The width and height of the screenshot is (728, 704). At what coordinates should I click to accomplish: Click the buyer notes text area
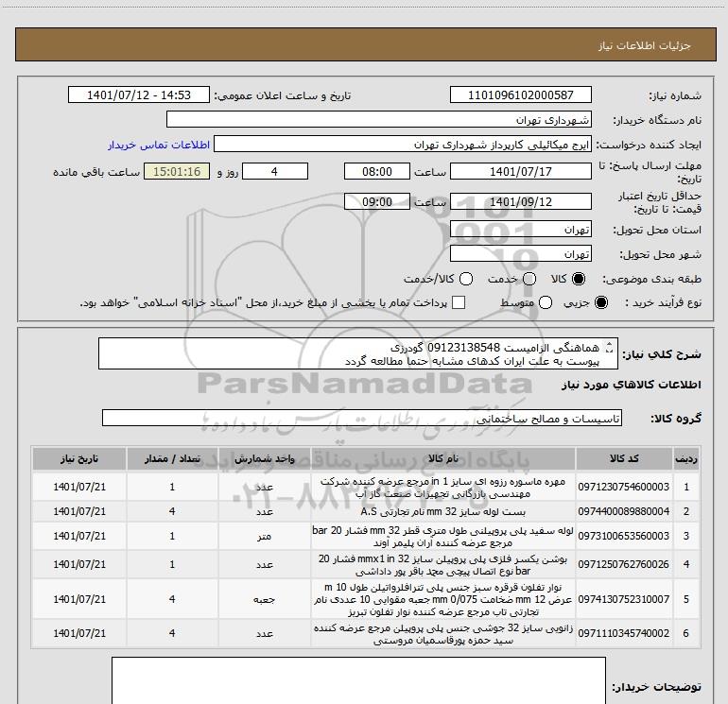[x=358, y=680]
